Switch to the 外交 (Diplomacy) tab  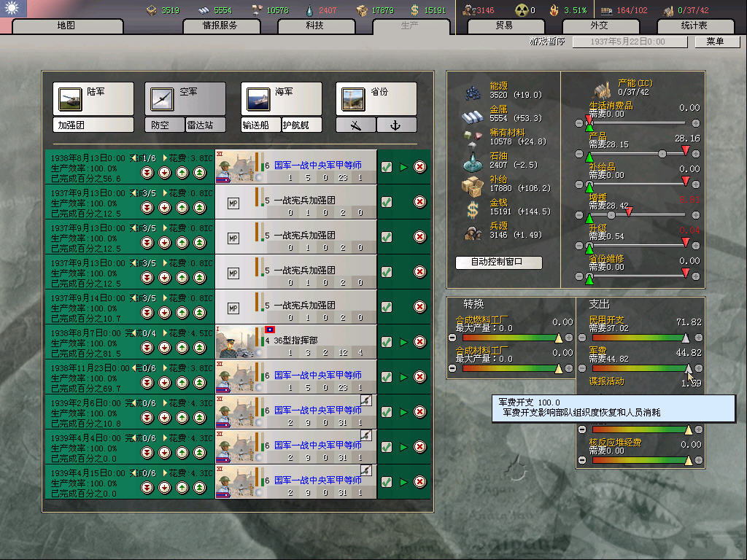click(598, 26)
